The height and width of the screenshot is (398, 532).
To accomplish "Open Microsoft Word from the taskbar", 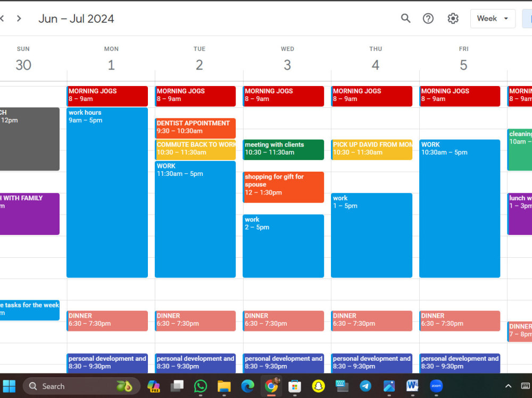I will (413, 386).
